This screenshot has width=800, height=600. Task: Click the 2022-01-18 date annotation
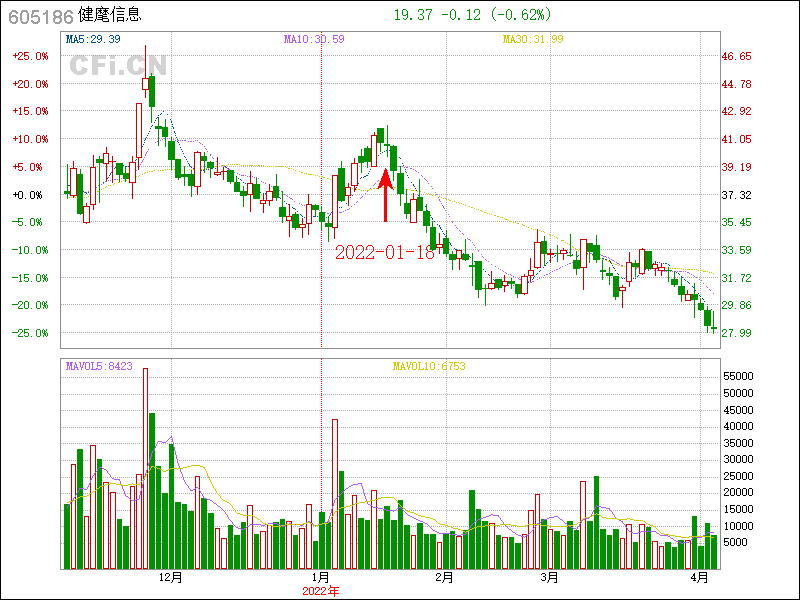pyautogui.click(x=385, y=252)
